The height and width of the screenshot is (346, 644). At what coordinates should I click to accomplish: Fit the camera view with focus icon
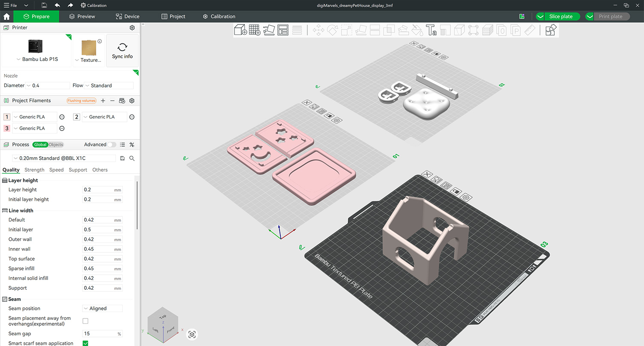(192, 334)
